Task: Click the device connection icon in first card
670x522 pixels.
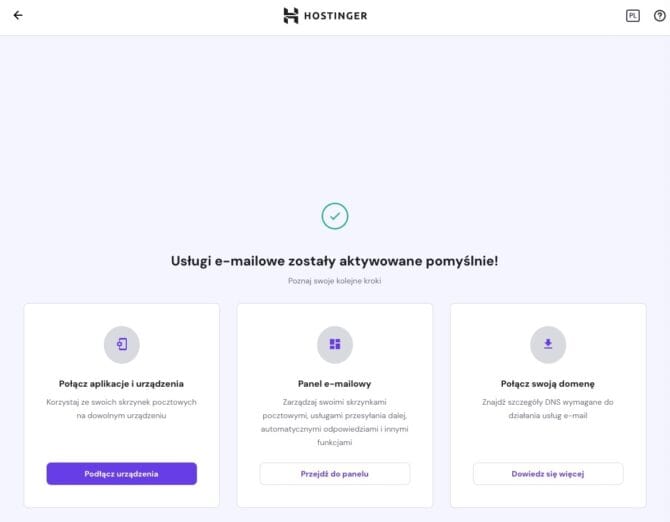Action: pyautogui.click(x=122, y=345)
